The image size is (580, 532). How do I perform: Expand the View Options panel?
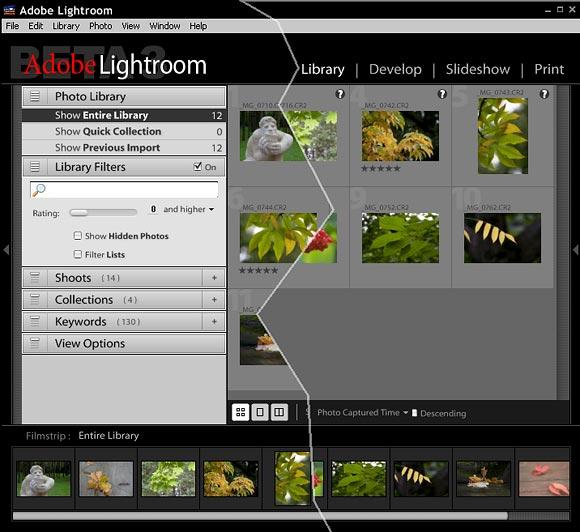[x=124, y=343]
